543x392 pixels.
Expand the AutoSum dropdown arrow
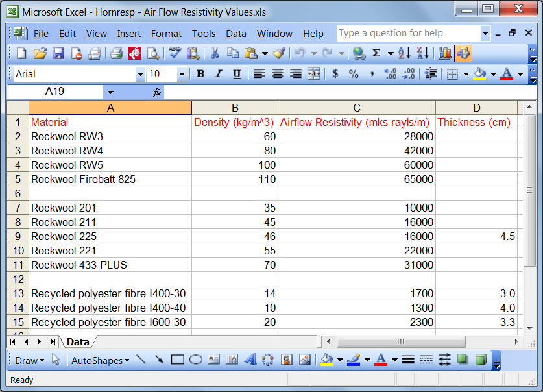click(x=391, y=54)
